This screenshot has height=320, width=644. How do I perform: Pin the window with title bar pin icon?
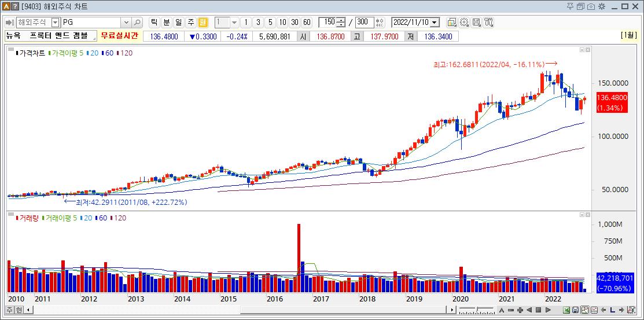pyautogui.click(x=570, y=6)
